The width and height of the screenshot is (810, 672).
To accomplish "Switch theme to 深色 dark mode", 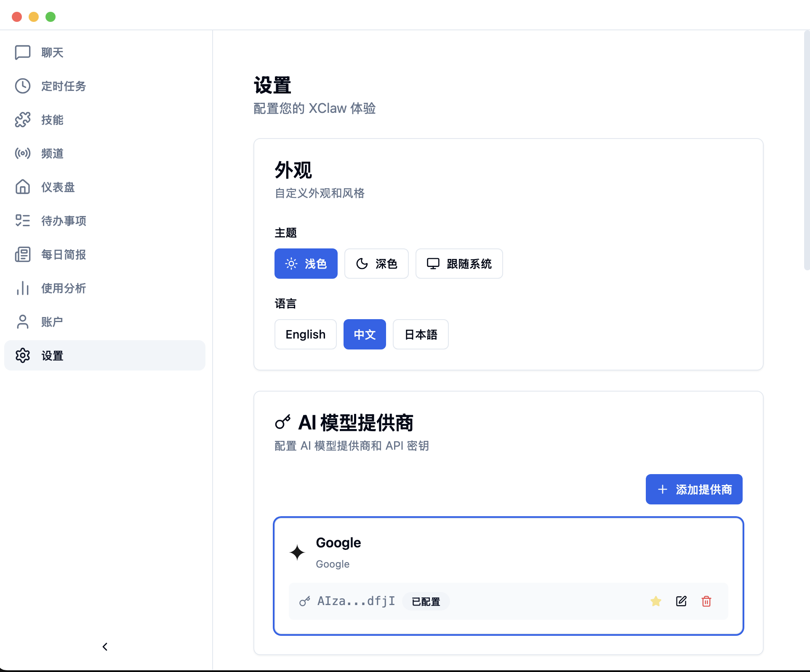I will (376, 264).
